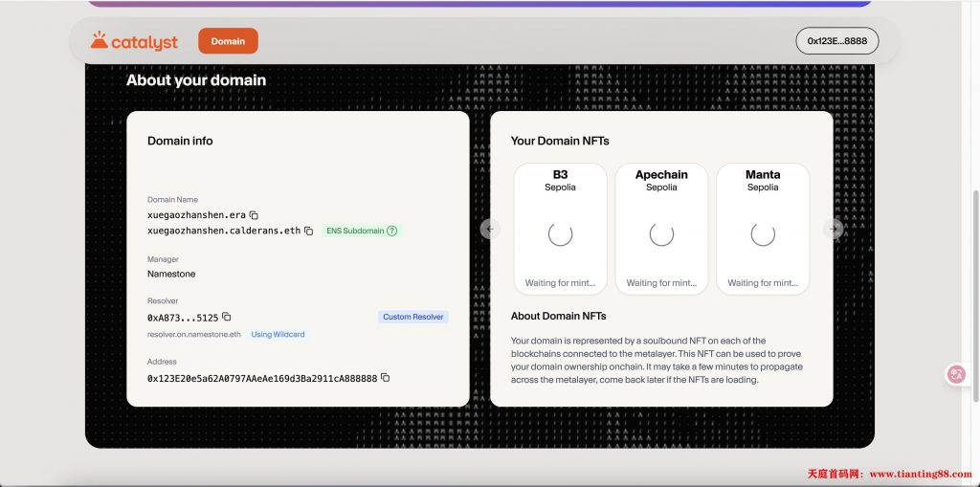The height and width of the screenshot is (487, 980).
Task: Click the translate floating icon
Action: coord(956,374)
